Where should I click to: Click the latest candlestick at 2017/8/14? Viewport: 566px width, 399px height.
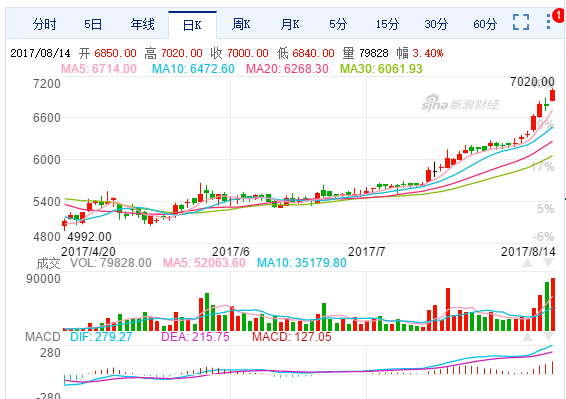coord(552,95)
